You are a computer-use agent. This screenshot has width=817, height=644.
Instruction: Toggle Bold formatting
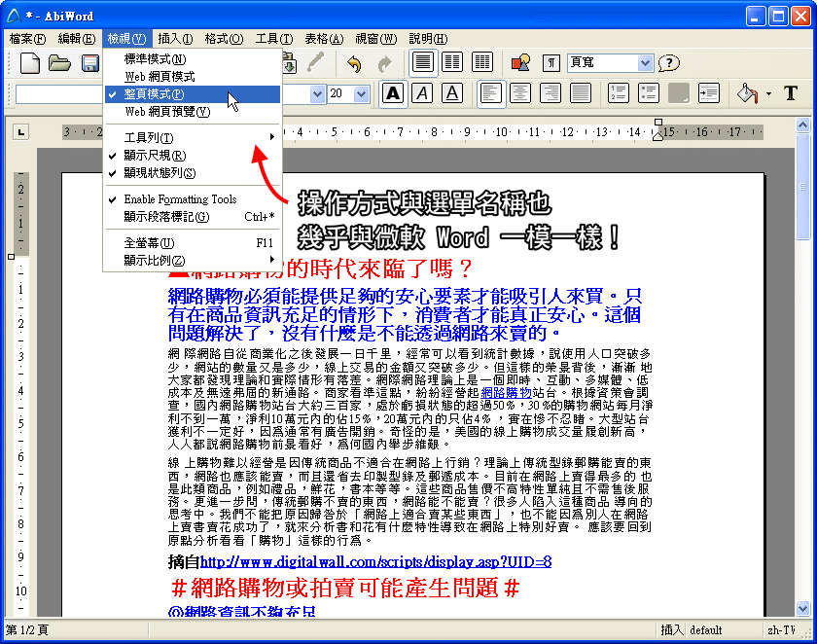point(393,93)
